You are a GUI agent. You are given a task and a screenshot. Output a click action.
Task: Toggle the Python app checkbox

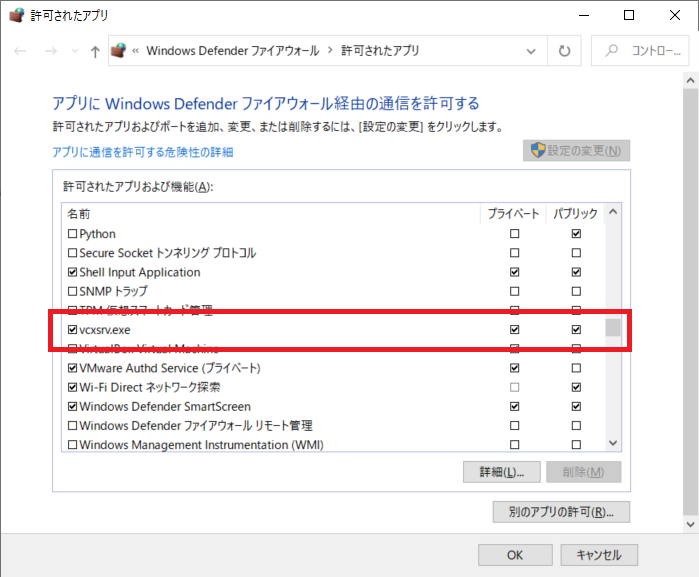click(x=72, y=234)
